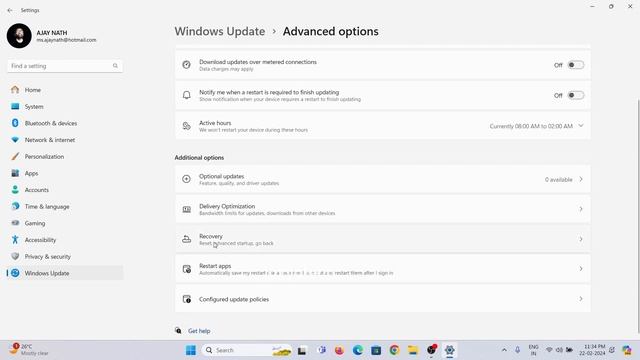
Task: Click the restart notification bell icon
Action: [x=187, y=95]
